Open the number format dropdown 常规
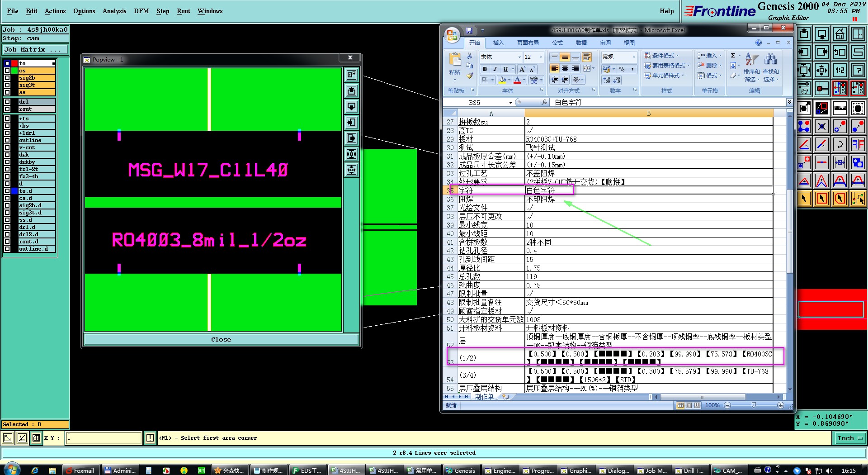Image resolution: width=868 pixels, height=475 pixels. [x=633, y=57]
